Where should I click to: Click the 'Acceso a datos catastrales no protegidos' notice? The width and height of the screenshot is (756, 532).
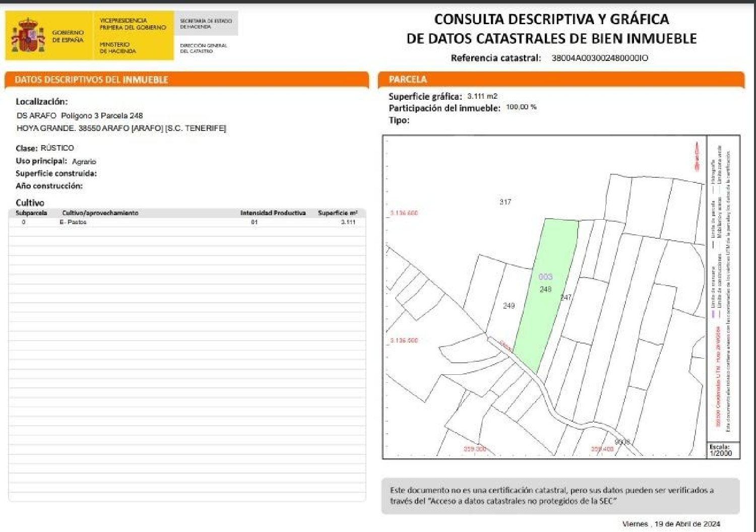tap(560, 496)
